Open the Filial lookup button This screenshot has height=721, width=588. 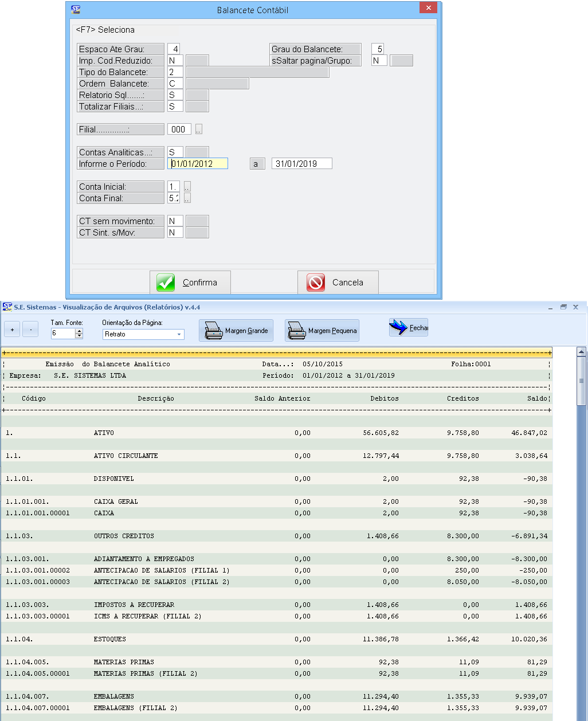tap(199, 130)
